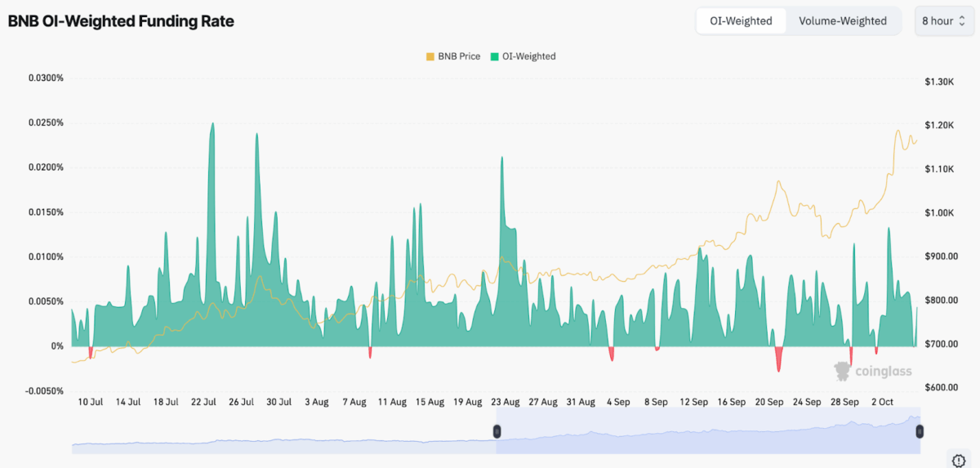The height and width of the screenshot is (468, 980).
Task: Click the 24 Sep date label
Action: (807, 402)
